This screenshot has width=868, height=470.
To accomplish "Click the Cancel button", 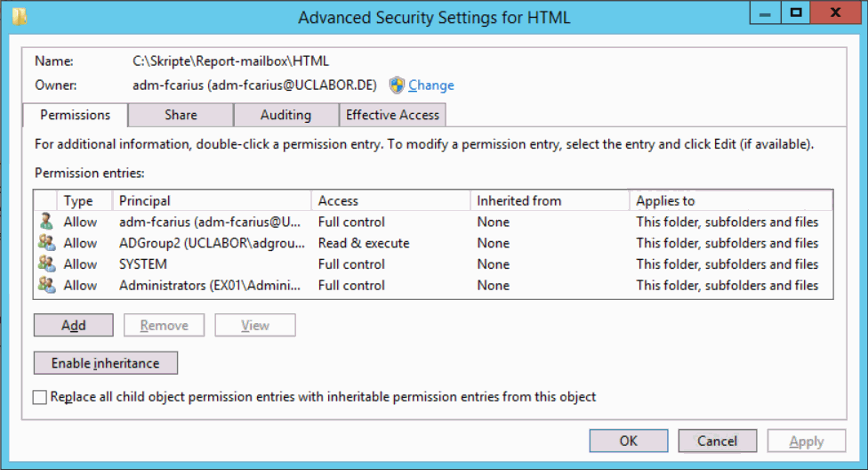I will click(717, 441).
